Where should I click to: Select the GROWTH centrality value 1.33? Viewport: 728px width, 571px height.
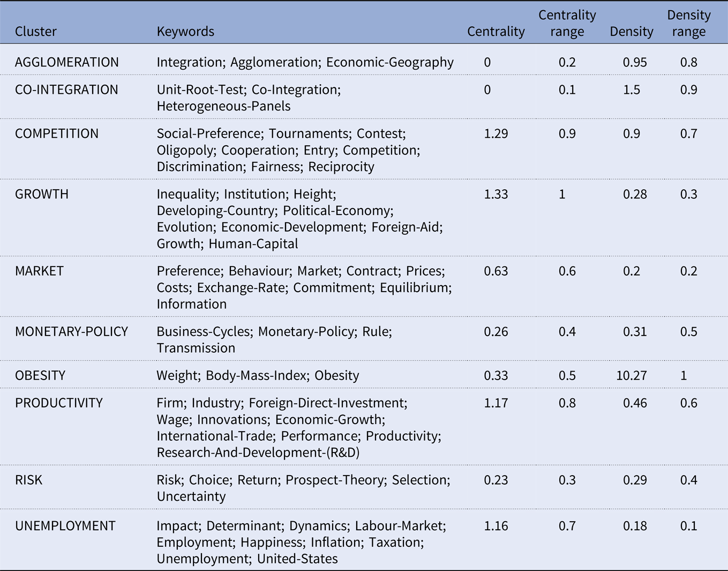coord(496,194)
